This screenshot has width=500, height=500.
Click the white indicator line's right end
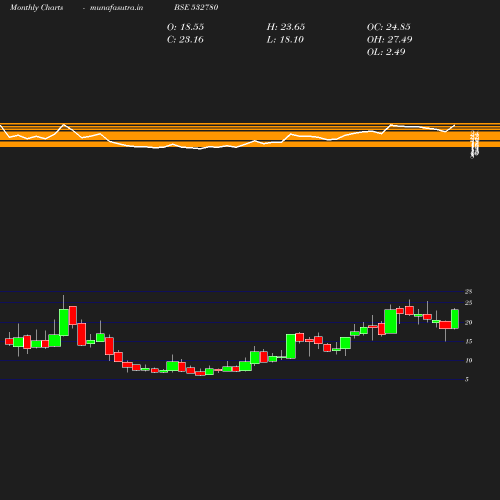pyautogui.click(x=454, y=126)
